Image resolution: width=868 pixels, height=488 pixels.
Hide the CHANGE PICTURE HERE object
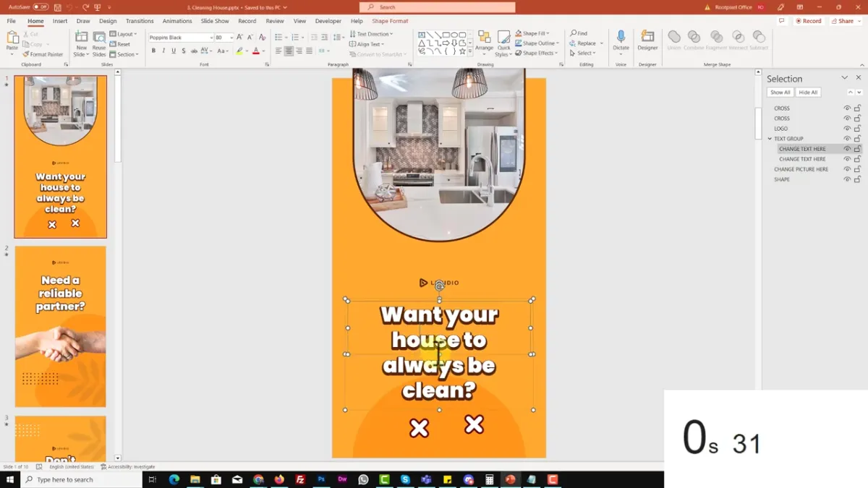pyautogui.click(x=847, y=169)
